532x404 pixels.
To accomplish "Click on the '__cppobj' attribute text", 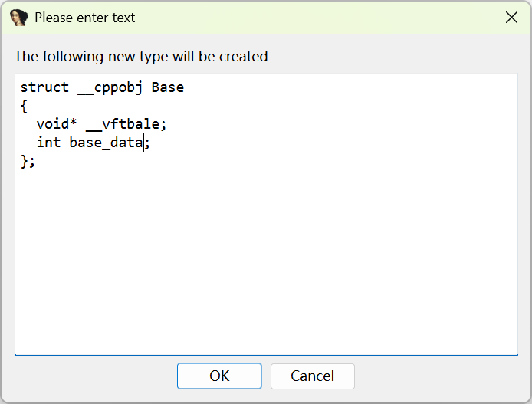I will [110, 87].
